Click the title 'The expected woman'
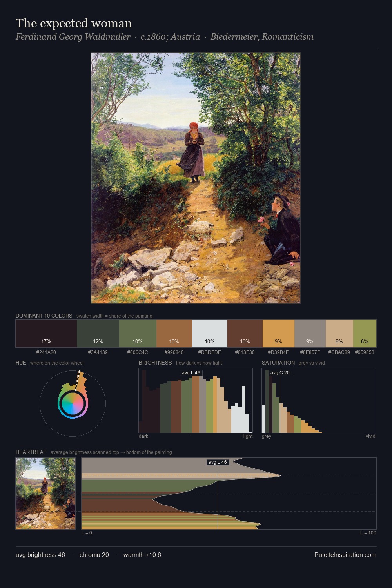 coord(74,23)
